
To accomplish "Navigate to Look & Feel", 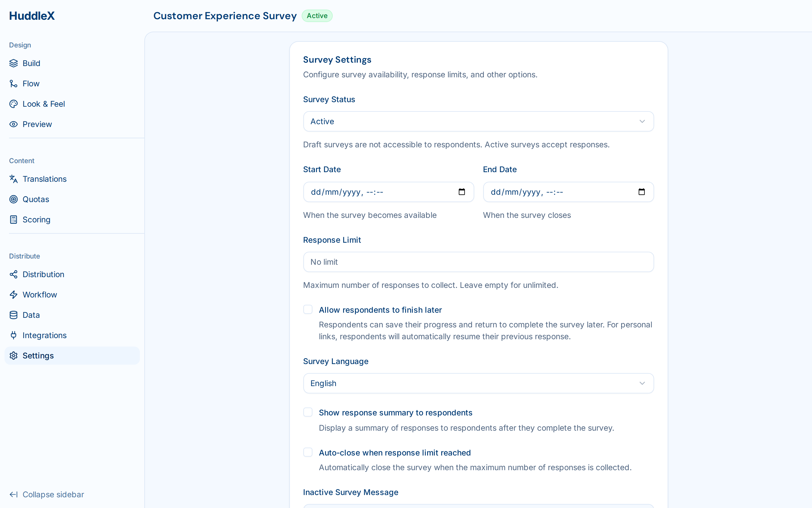I will 72,104.
